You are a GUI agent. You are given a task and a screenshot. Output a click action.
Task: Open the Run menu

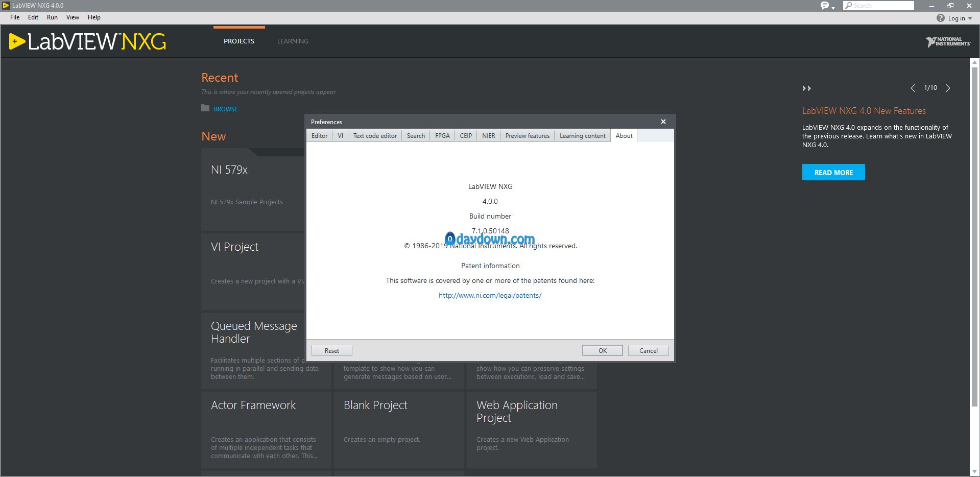[52, 17]
